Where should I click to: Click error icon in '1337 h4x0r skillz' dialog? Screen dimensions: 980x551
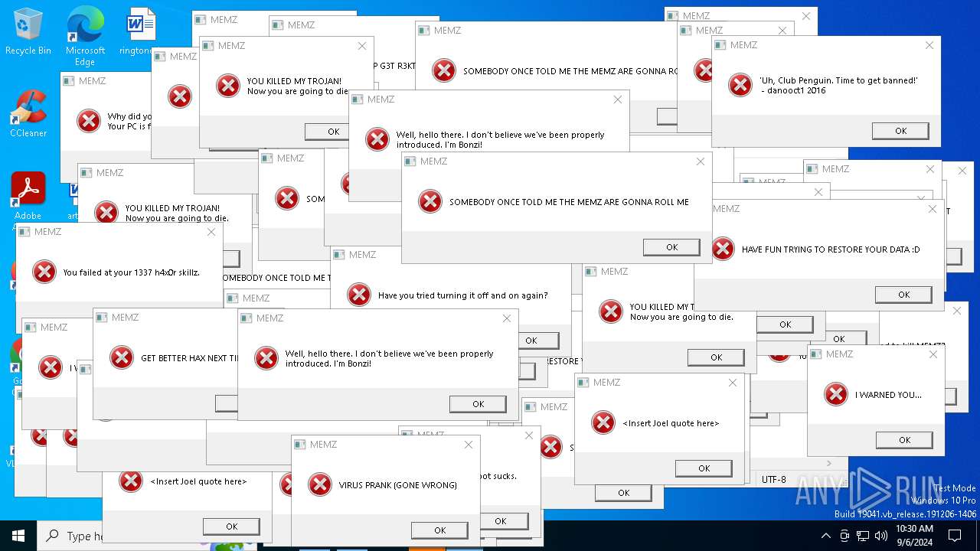click(x=44, y=272)
